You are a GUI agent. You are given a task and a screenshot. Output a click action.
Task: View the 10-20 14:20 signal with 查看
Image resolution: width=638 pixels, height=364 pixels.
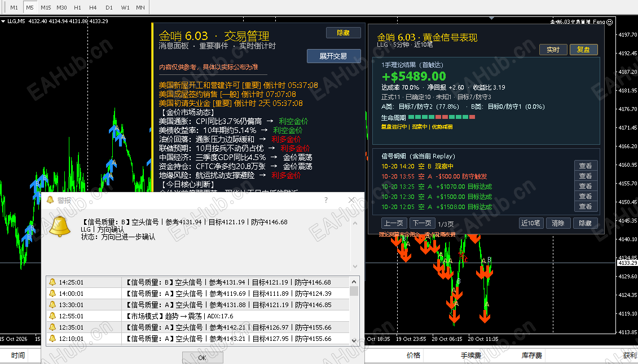coord(586,166)
